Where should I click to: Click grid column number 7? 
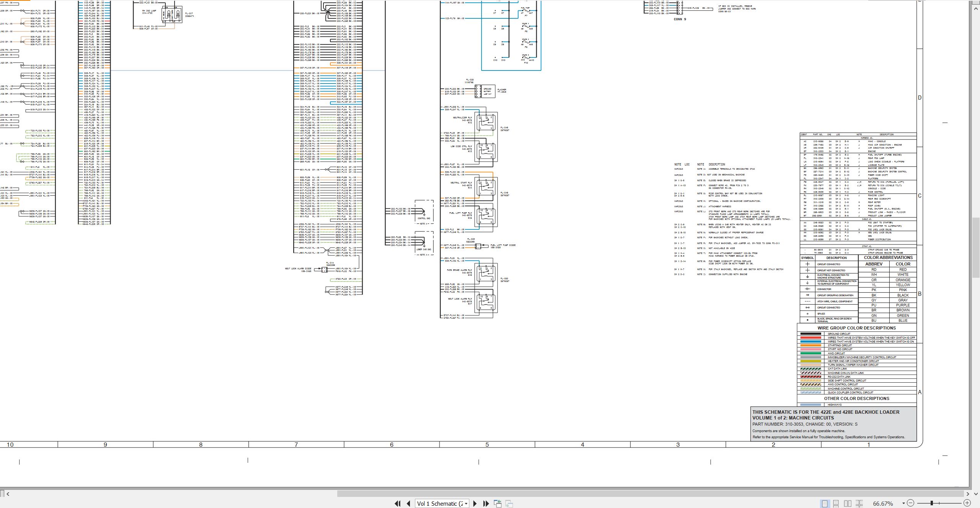pyautogui.click(x=296, y=445)
